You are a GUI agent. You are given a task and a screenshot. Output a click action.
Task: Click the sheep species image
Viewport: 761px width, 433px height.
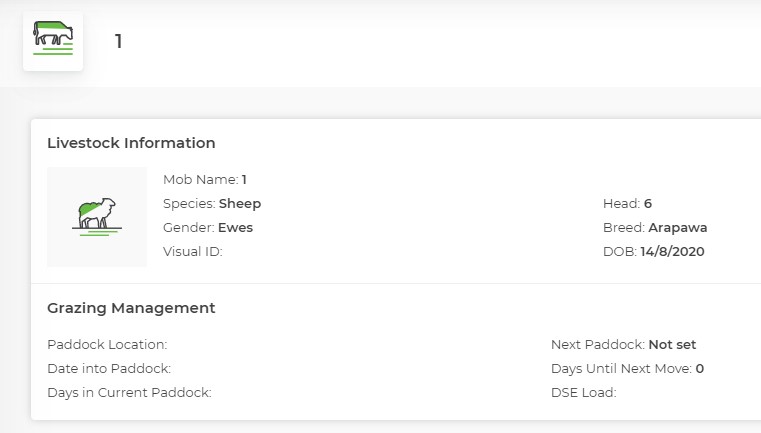point(97,217)
